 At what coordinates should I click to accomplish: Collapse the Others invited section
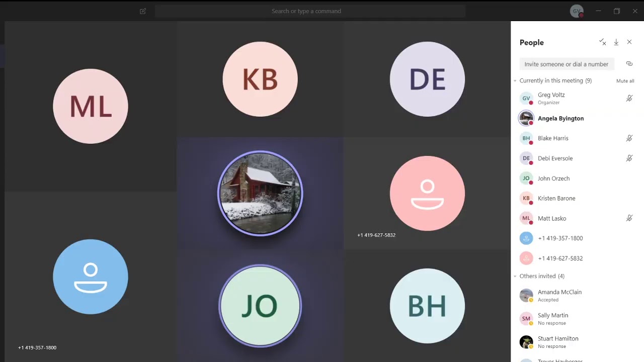point(515,276)
